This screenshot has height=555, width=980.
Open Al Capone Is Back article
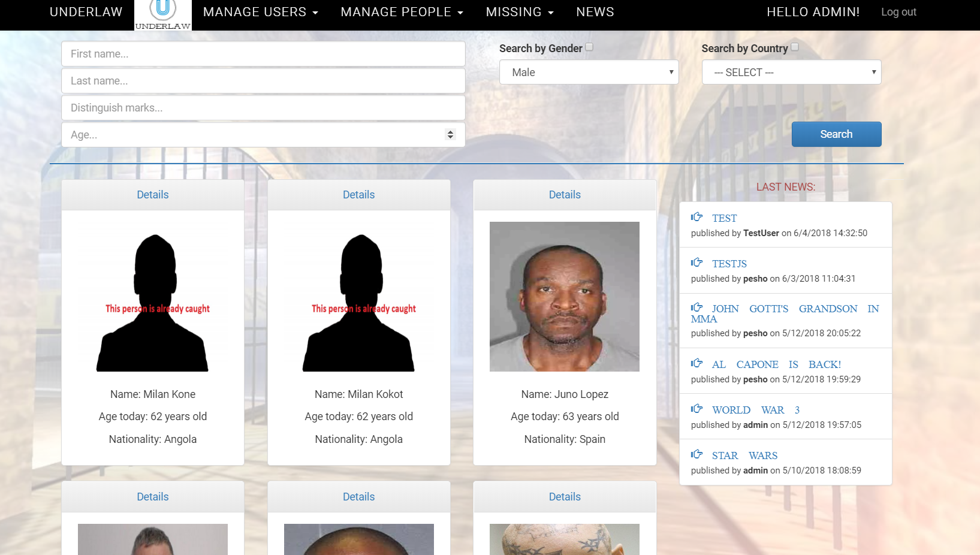(776, 364)
